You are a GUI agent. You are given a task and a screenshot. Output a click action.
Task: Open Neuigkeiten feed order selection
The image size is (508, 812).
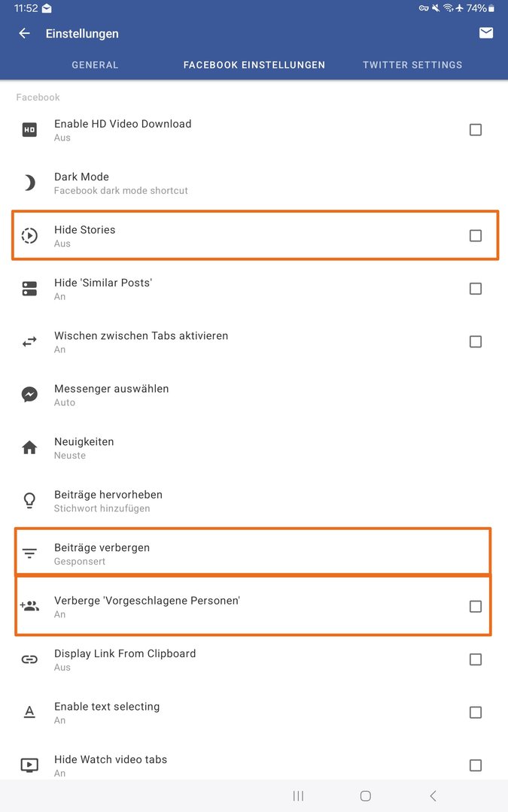254,447
